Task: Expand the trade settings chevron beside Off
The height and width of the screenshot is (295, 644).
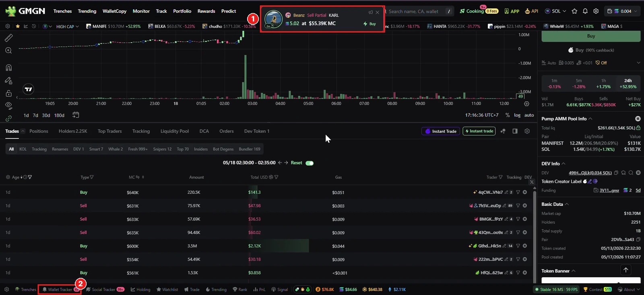Action: click(x=638, y=63)
